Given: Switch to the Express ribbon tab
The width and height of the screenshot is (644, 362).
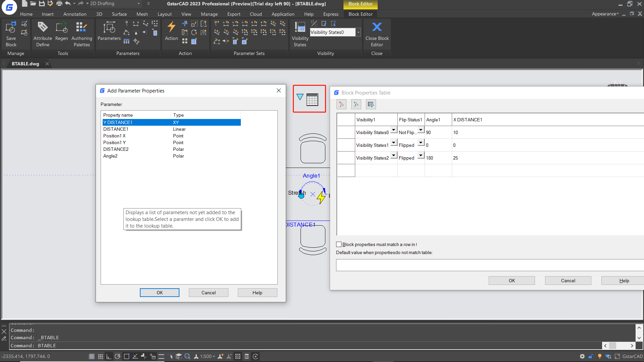Looking at the screenshot, I should coord(331,14).
